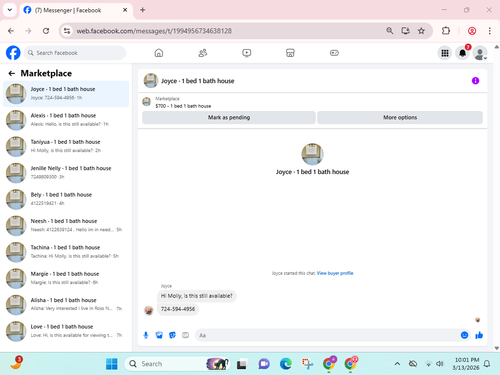The height and width of the screenshot is (375, 500).
Task: Select Joyce conversation in list
Action: tap(66, 94)
